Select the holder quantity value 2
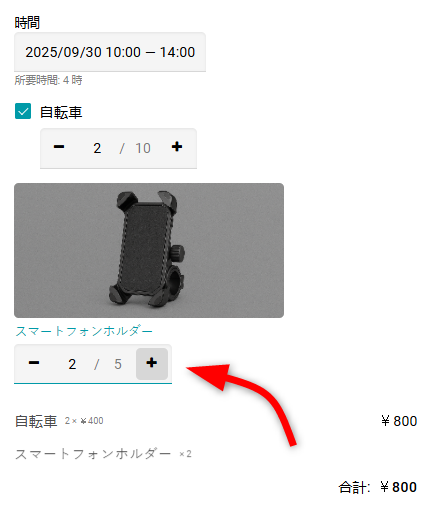The image size is (432, 513). tap(72, 364)
